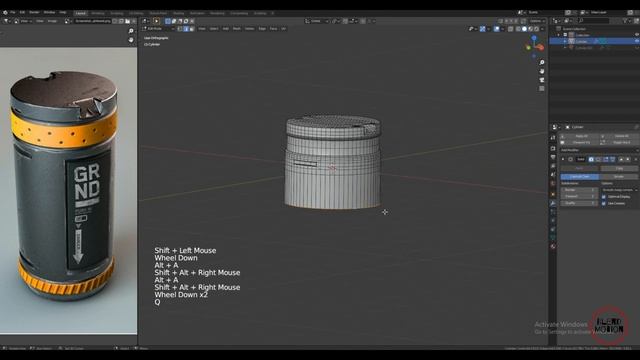Toggle Cylinder visibility eye in outliner

pyautogui.click(x=637, y=41)
